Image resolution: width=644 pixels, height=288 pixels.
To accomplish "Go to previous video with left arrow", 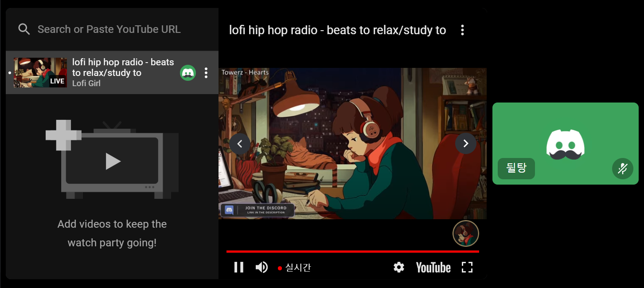I will tap(240, 143).
